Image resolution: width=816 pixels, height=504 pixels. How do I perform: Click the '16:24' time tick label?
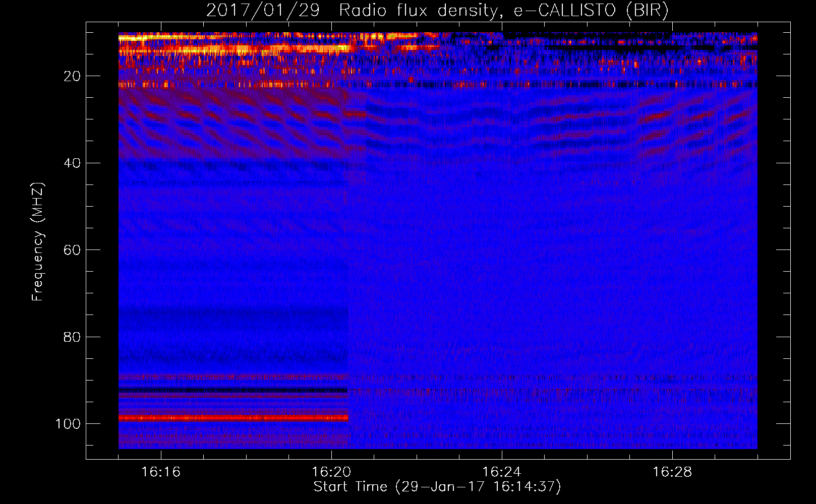click(502, 472)
